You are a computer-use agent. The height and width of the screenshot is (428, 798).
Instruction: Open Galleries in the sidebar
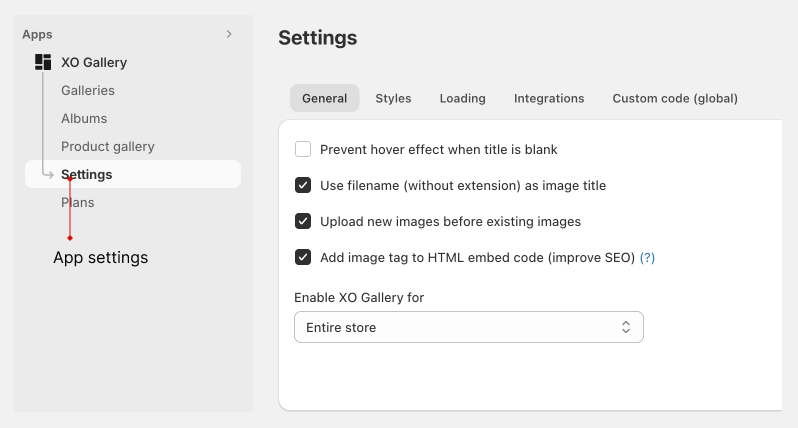click(x=88, y=91)
